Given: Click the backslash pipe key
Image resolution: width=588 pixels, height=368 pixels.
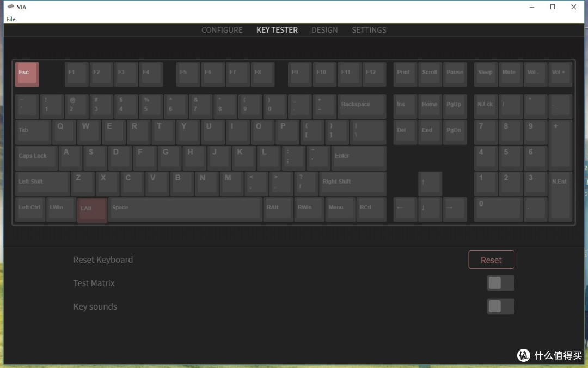Looking at the screenshot, I should pos(368,132).
